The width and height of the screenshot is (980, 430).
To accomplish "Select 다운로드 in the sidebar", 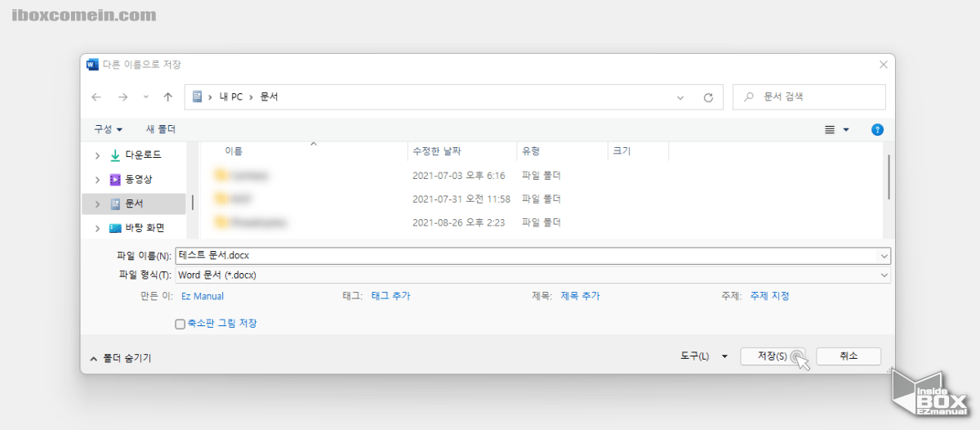I will [x=142, y=155].
